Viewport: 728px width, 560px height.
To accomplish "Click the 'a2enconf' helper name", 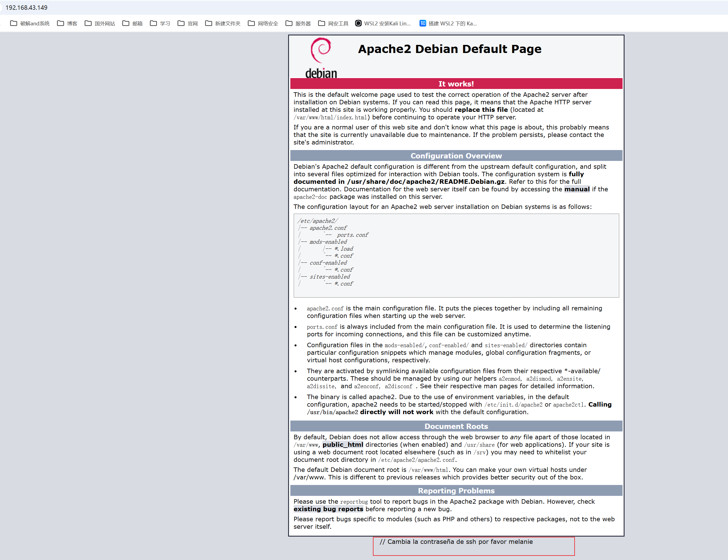I will coord(366,386).
